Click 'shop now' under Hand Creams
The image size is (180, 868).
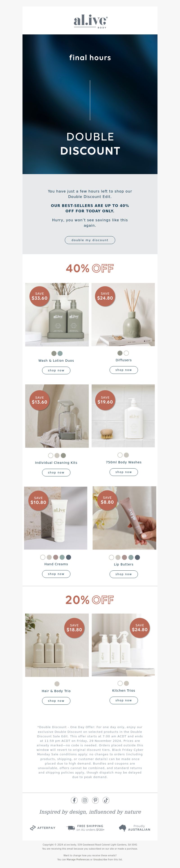coord(56,574)
